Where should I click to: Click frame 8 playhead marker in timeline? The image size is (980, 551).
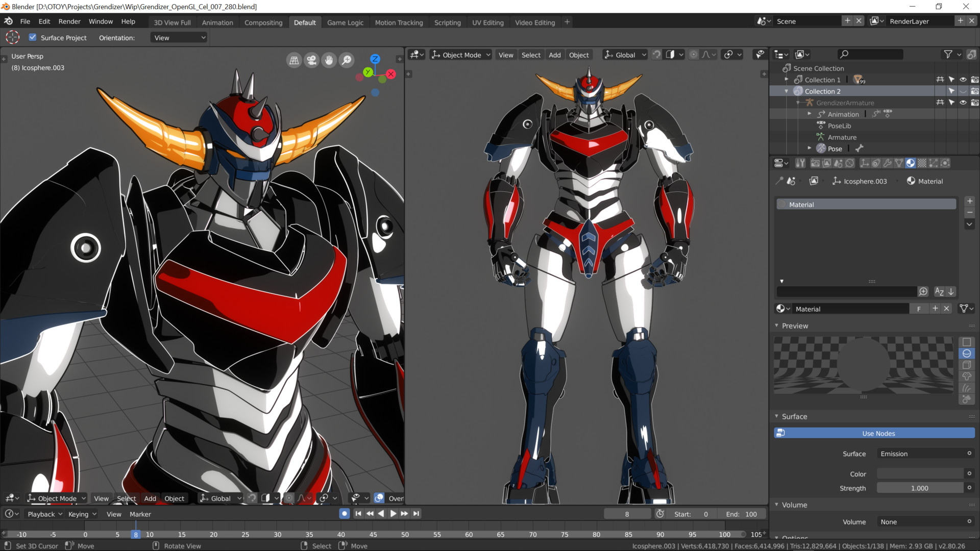point(136,535)
